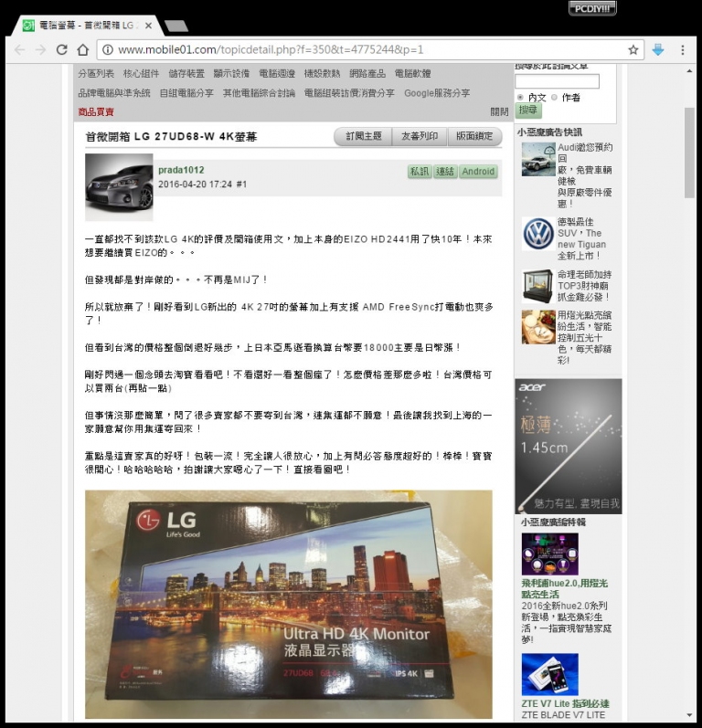
Task: Click the forum search text field
Action: [557, 81]
